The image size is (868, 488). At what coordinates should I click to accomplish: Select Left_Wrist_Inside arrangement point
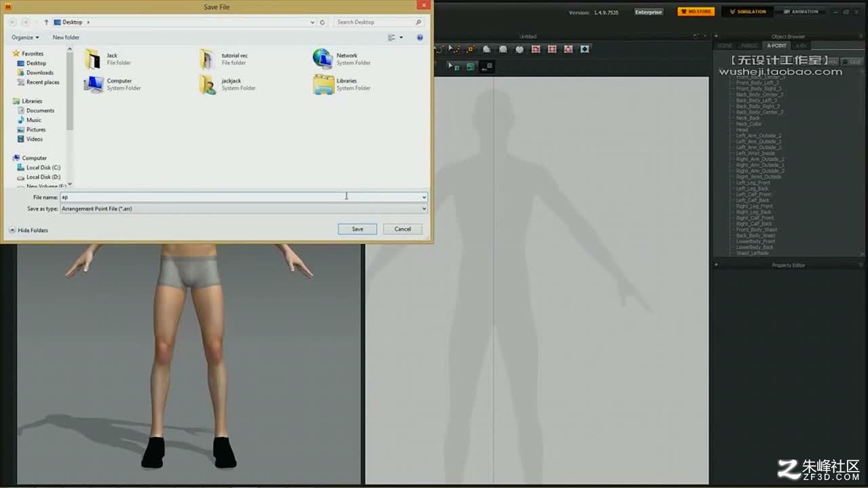coord(755,153)
